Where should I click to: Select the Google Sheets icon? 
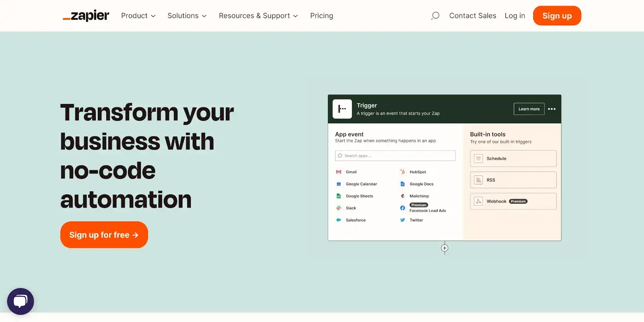(339, 196)
